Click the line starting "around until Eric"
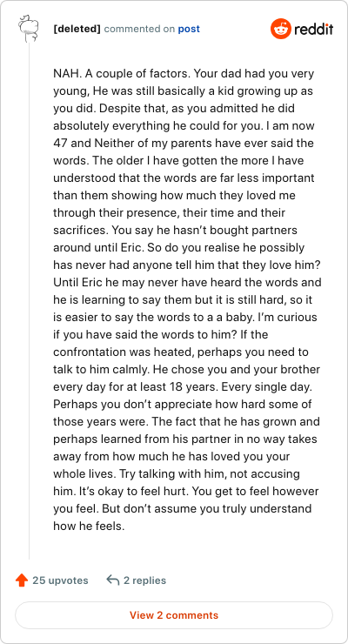This screenshot has height=644, width=348. (179, 248)
